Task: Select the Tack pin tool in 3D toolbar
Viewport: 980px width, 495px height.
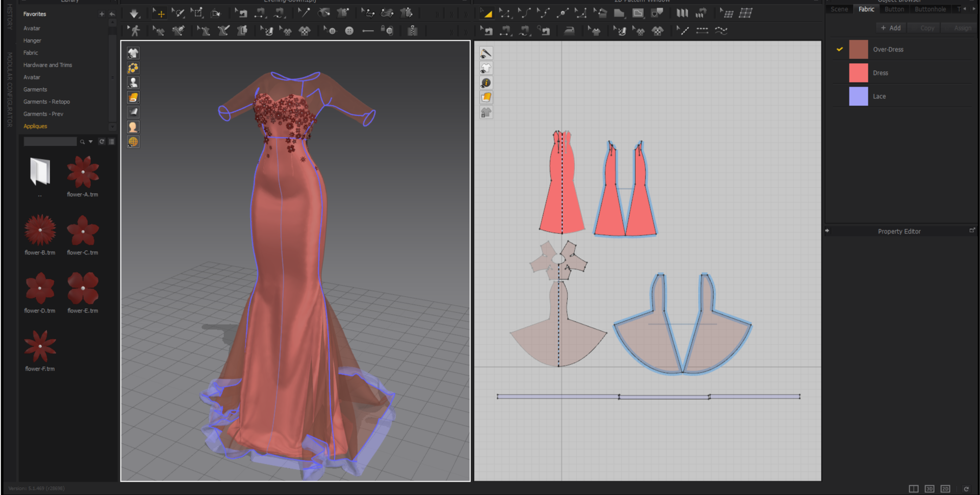Action: [304, 13]
